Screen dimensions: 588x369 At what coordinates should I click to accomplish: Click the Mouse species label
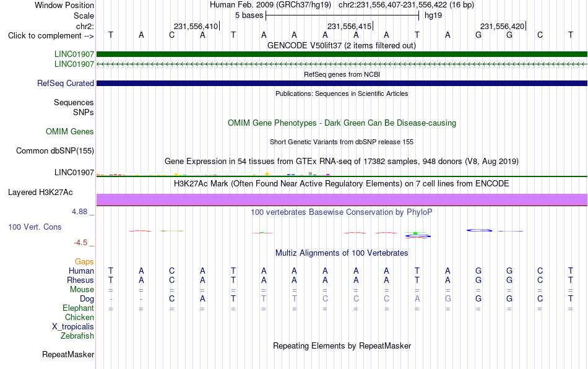[82, 290]
